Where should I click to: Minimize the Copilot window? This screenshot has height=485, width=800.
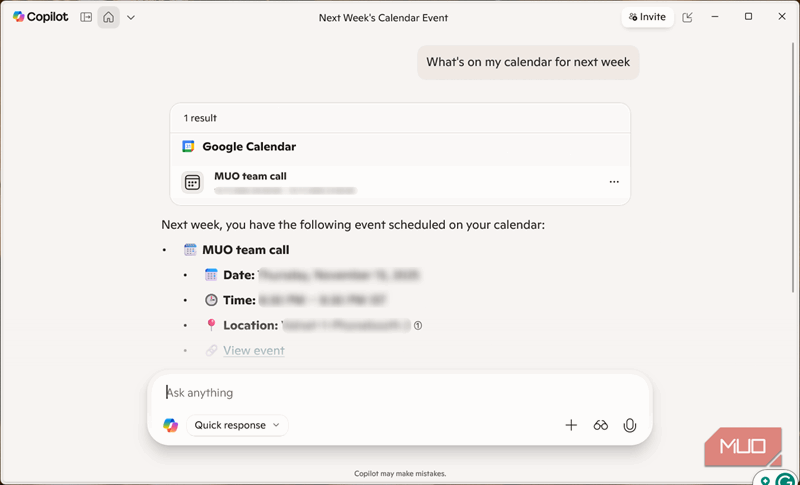point(715,17)
